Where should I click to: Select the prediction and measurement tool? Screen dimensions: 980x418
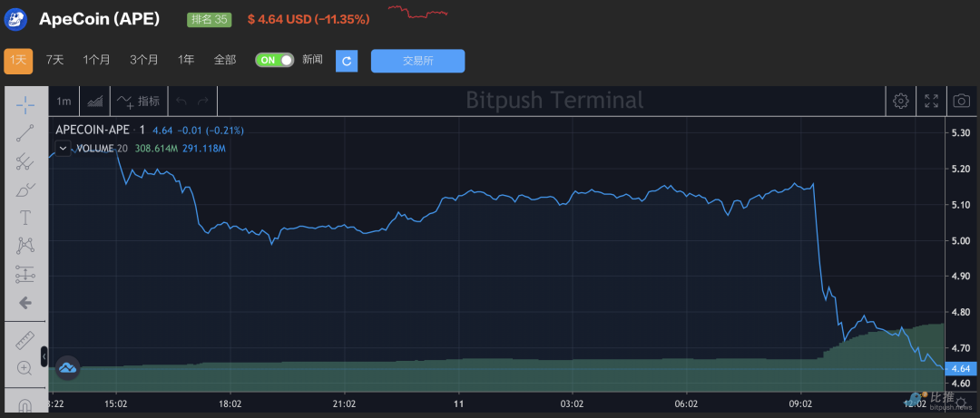[x=25, y=274]
